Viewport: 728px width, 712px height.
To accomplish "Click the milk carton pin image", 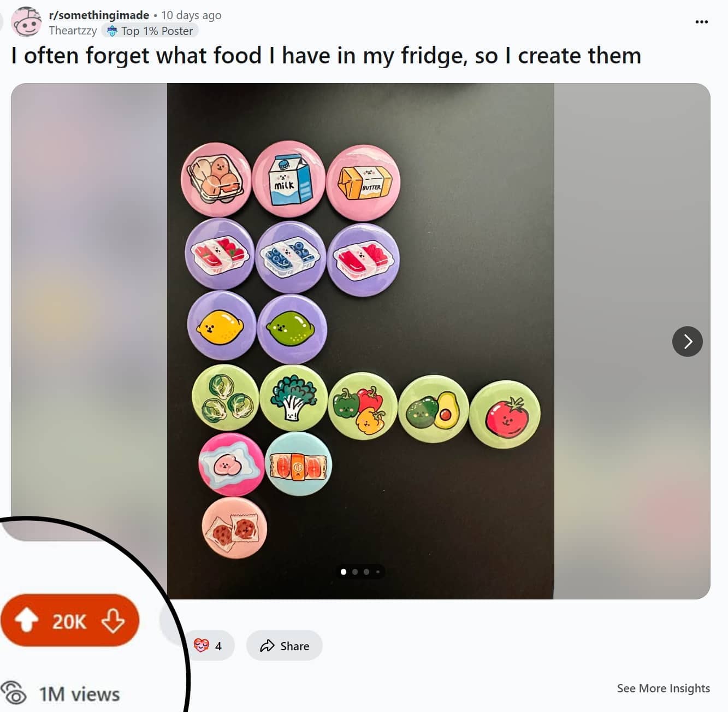I will pos(289,179).
